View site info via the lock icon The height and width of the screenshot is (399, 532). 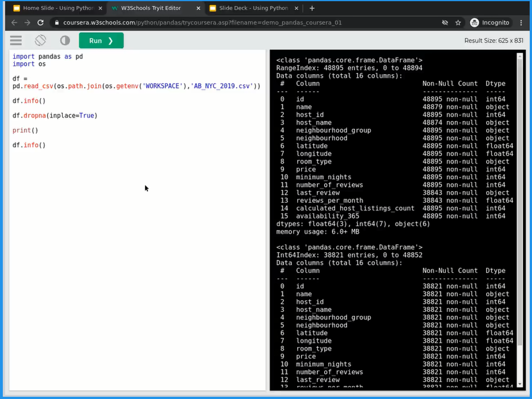coord(56,23)
